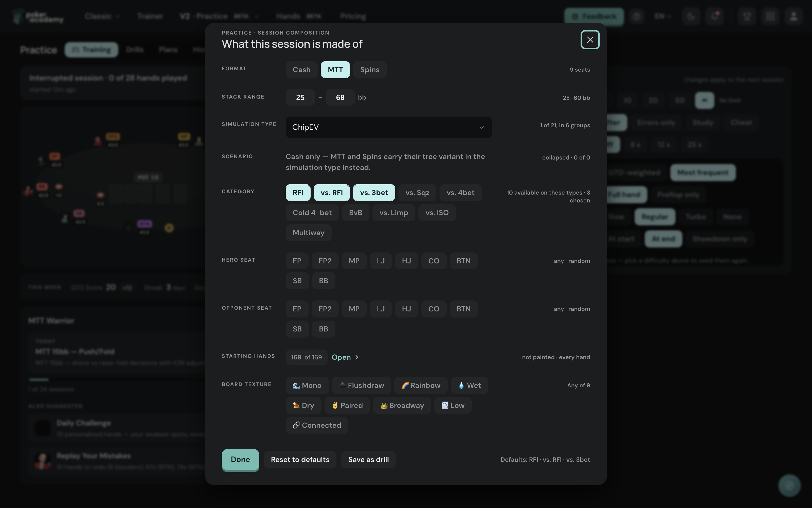812x508 pixels.
Task: Open the user profile icon
Action: tap(793, 16)
